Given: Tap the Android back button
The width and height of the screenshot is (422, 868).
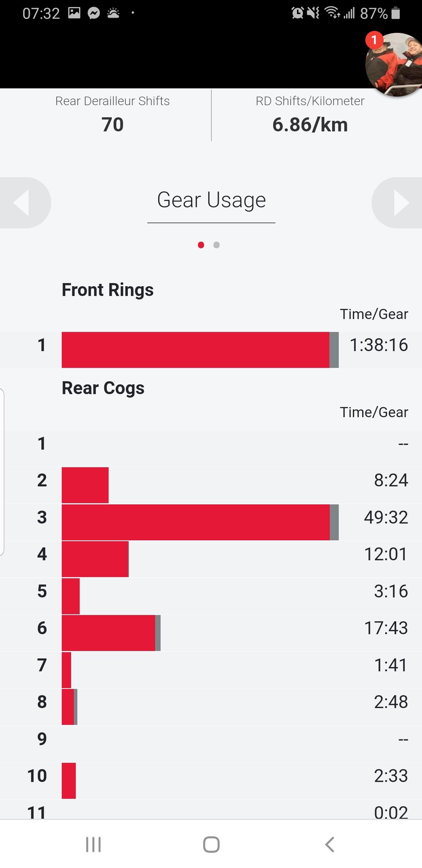Looking at the screenshot, I should (329, 845).
